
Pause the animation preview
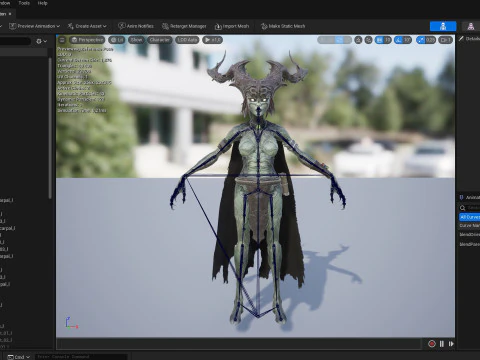(x=442, y=344)
